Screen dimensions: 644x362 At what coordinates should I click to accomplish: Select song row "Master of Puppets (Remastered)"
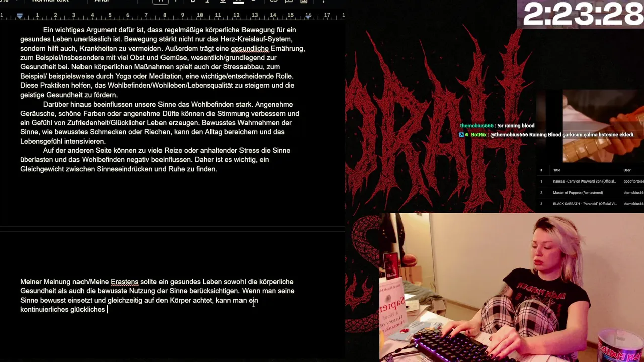[590, 193]
